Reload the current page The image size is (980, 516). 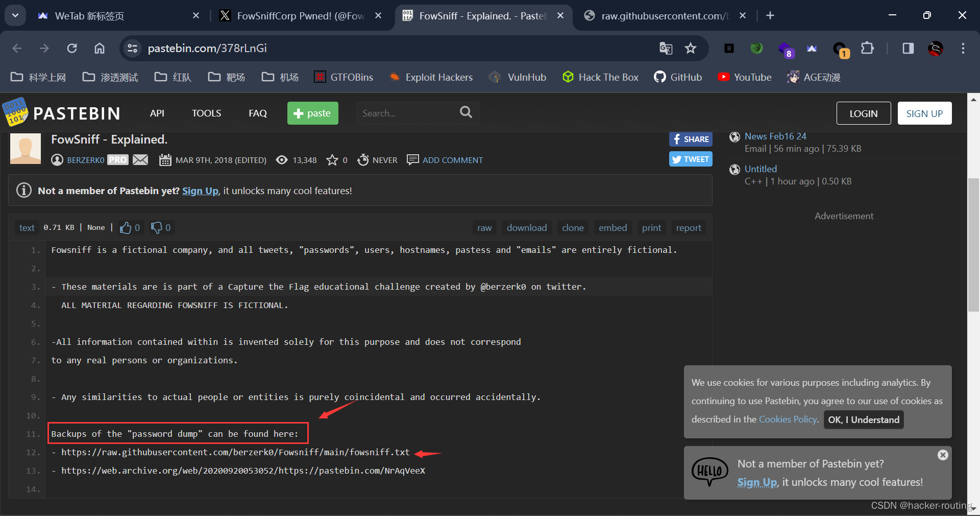pos(72,48)
